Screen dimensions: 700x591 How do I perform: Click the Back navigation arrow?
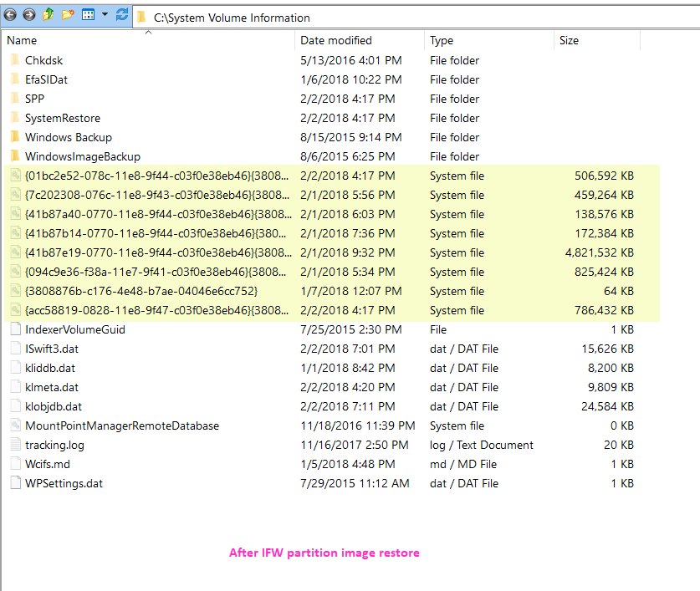coord(10,15)
